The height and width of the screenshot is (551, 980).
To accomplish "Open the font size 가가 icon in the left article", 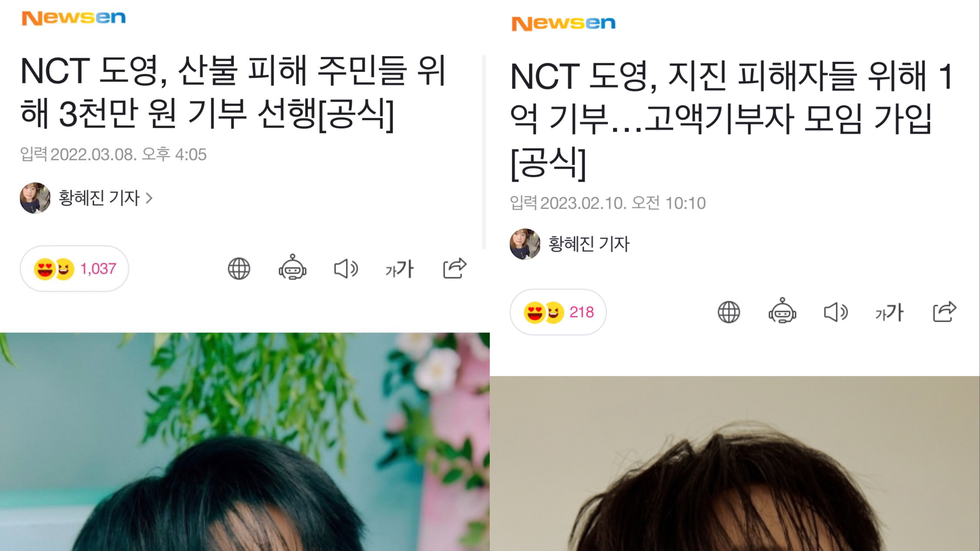I will (x=400, y=269).
